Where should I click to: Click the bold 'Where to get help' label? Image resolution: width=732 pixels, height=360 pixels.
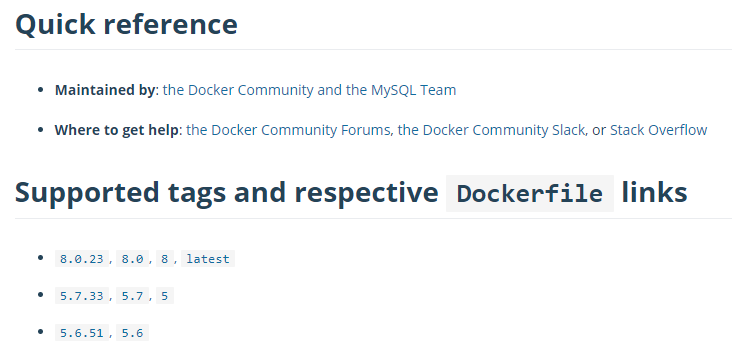point(117,130)
